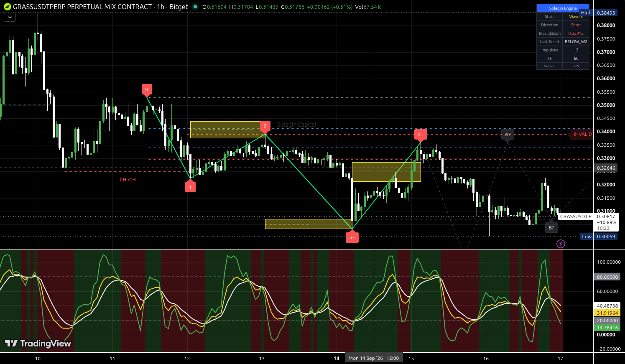
Task: Open symbol search via GRASSUSDTPERP title
Action: 82,7
